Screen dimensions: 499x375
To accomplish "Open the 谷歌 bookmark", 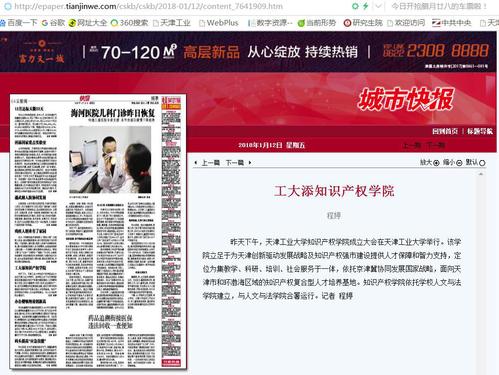I will [53, 23].
